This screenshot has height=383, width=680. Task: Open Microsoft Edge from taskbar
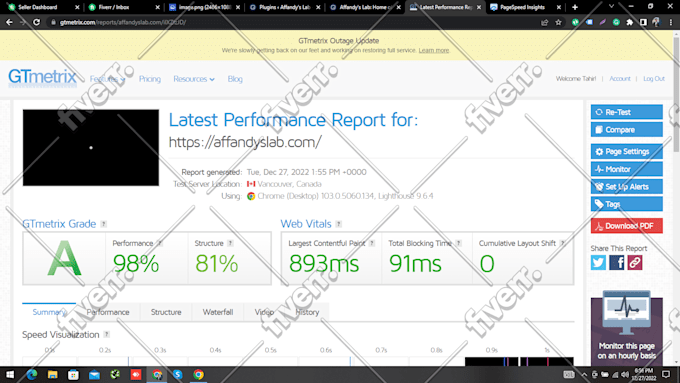tap(32, 374)
